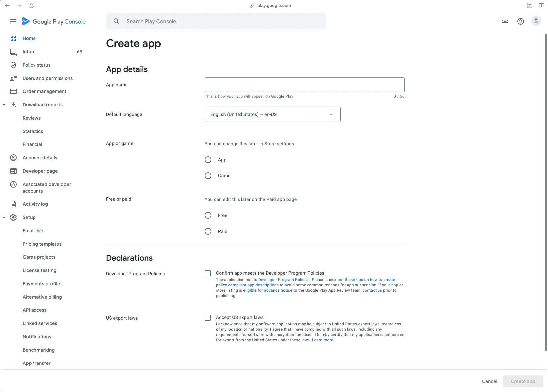Click the Setup gear icon

(13, 217)
